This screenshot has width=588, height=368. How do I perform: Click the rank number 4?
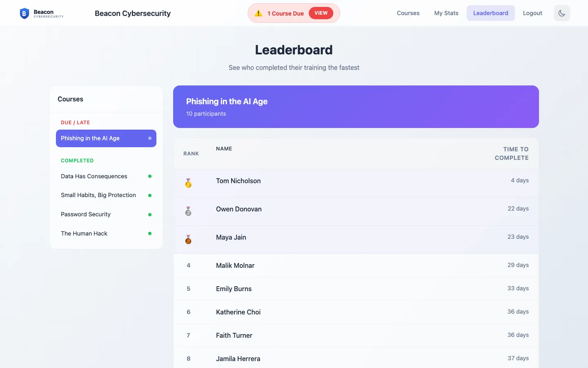189,265
